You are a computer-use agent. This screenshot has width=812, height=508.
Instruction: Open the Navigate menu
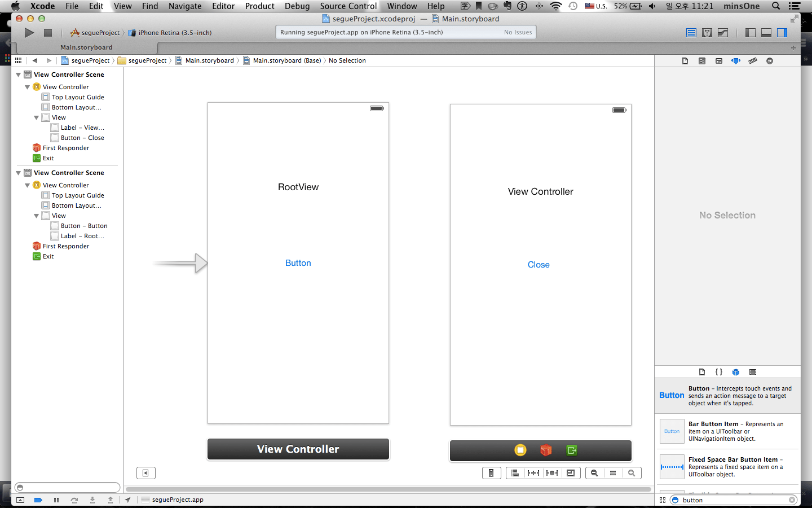(x=185, y=6)
